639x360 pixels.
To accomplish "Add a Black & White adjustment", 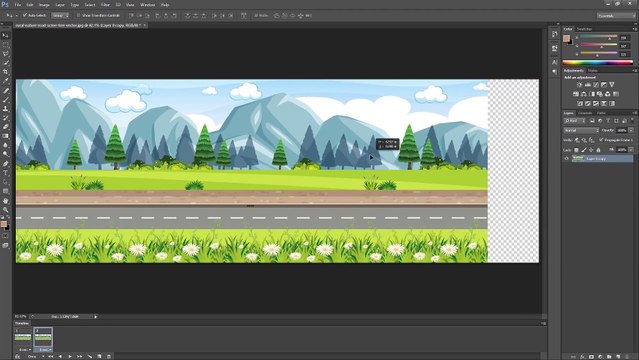I will (592, 94).
